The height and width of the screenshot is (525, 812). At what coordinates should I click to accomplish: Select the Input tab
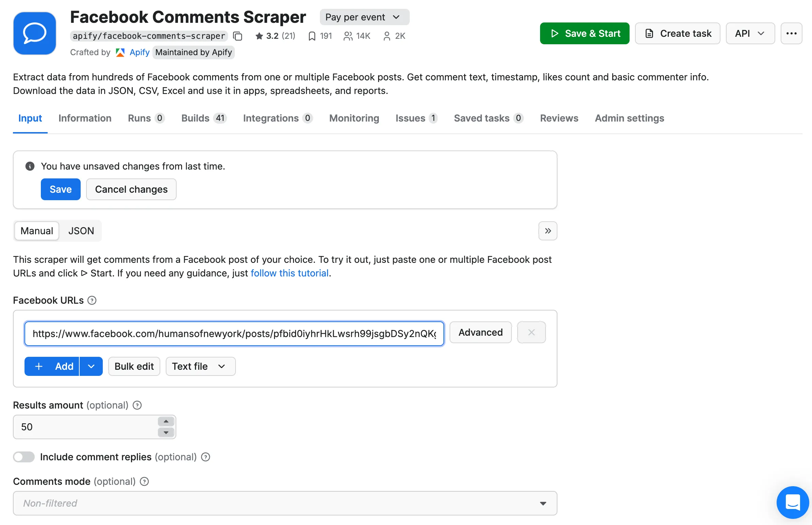pyautogui.click(x=30, y=118)
